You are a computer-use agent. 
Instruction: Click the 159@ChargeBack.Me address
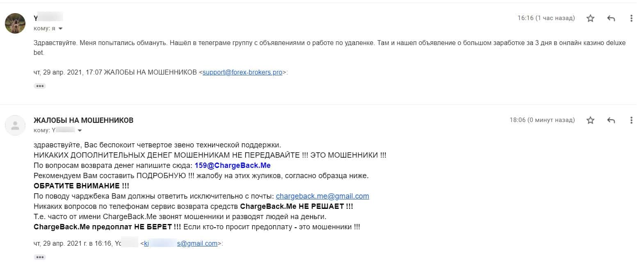click(233, 165)
